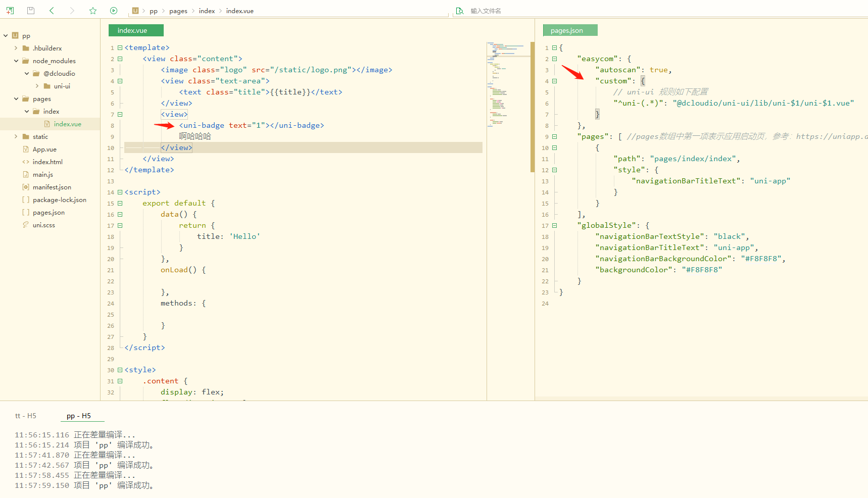Expand the static folder

(x=16, y=136)
